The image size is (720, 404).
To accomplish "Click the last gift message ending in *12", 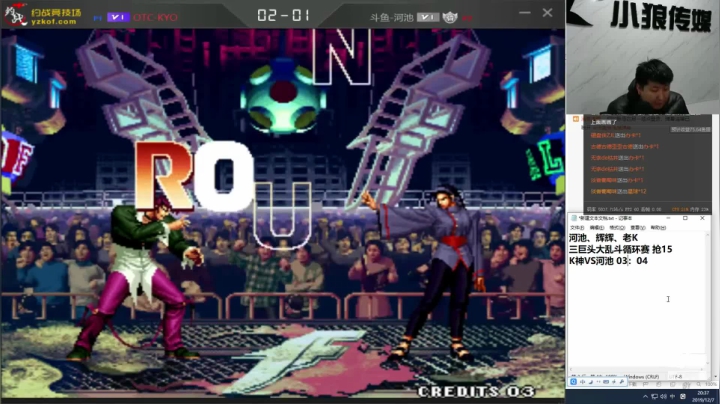I will (618, 191).
